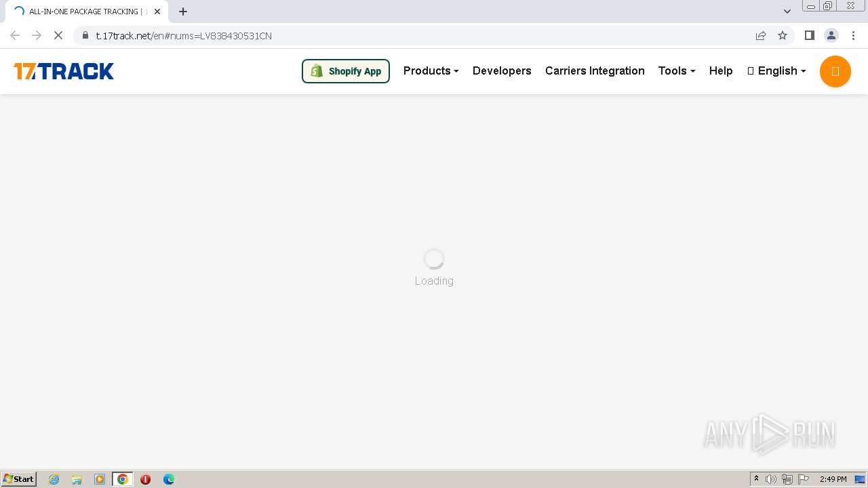The height and width of the screenshot is (488, 868).
Task: Click Show Desktop button
Action: (x=860, y=479)
